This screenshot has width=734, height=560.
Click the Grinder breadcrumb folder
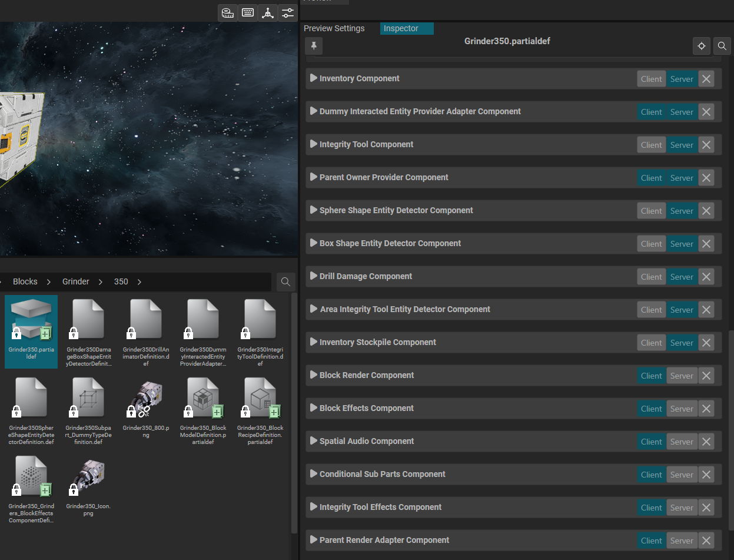point(76,281)
